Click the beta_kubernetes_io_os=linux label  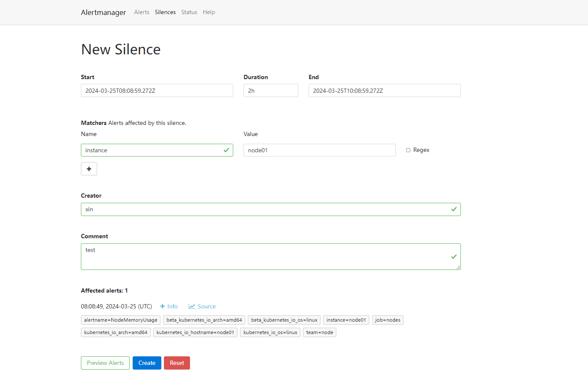(x=284, y=320)
